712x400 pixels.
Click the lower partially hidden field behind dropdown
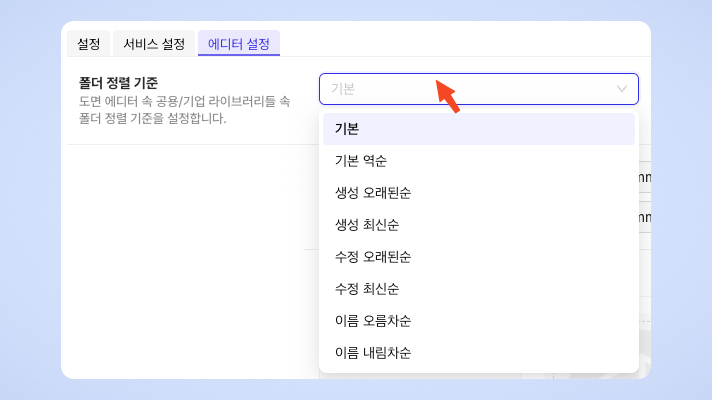pyautogui.click(x=644, y=217)
